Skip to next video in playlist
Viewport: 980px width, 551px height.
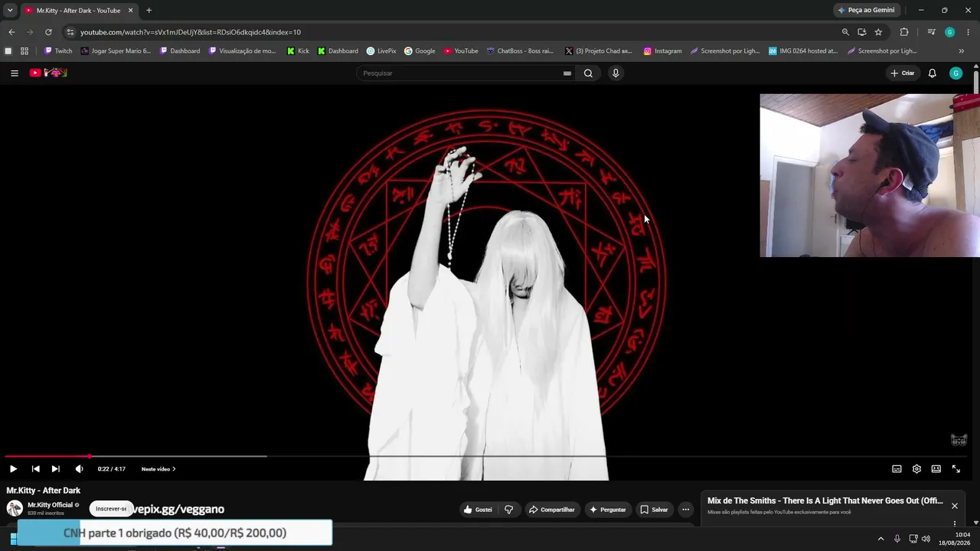pos(56,469)
